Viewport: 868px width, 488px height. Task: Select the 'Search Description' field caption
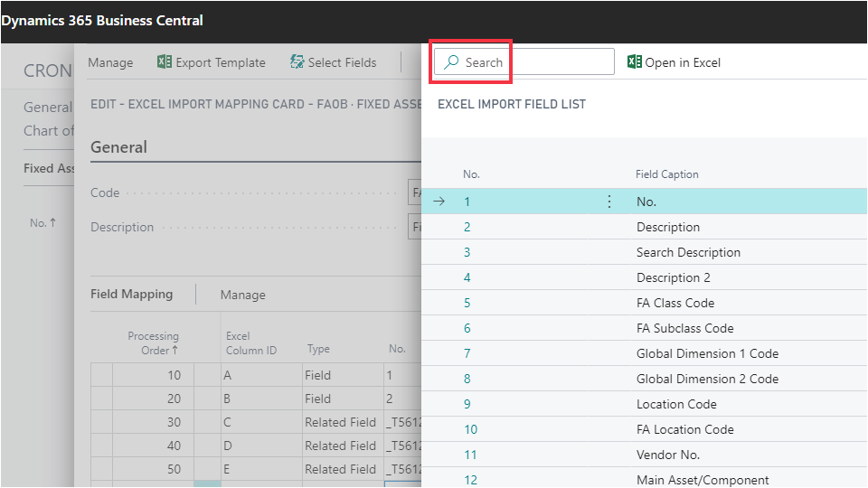[x=688, y=252]
